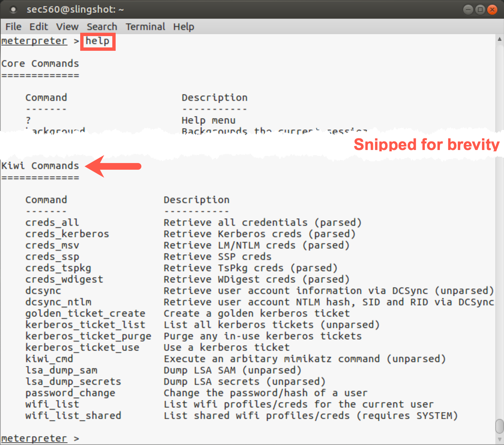Image resolution: width=504 pixels, height=445 pixels.
Task: Close the terminal with the orange button
Action: (x=492, y=10)
